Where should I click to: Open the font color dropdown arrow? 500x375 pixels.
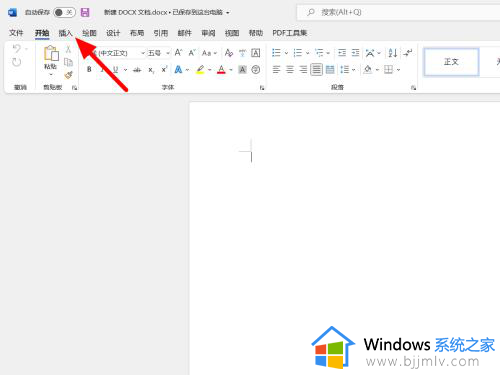pyautogui.click(x=231, y=70)
